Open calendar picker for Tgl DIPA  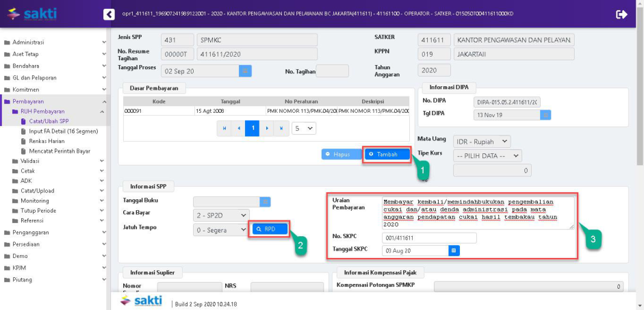coord(545,115)
